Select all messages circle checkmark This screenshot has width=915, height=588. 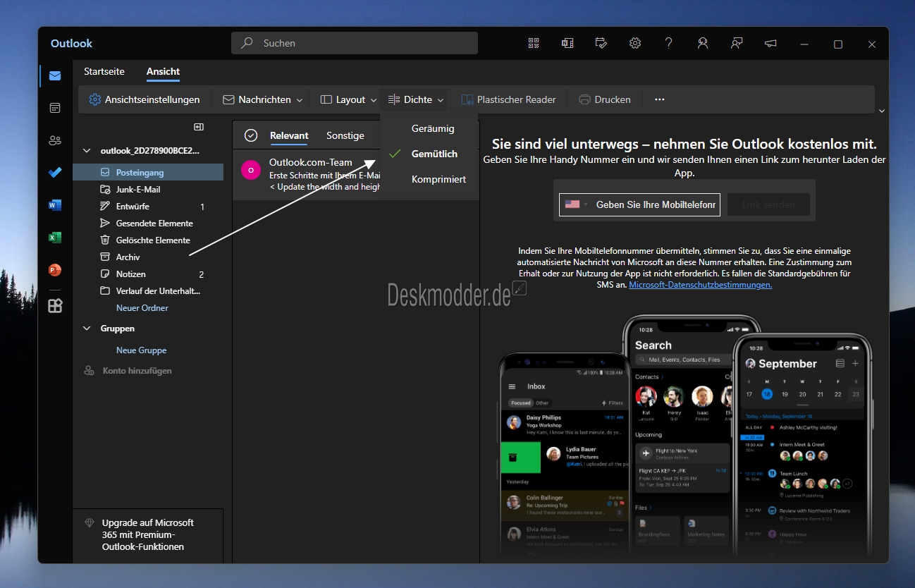coord(251,135)
